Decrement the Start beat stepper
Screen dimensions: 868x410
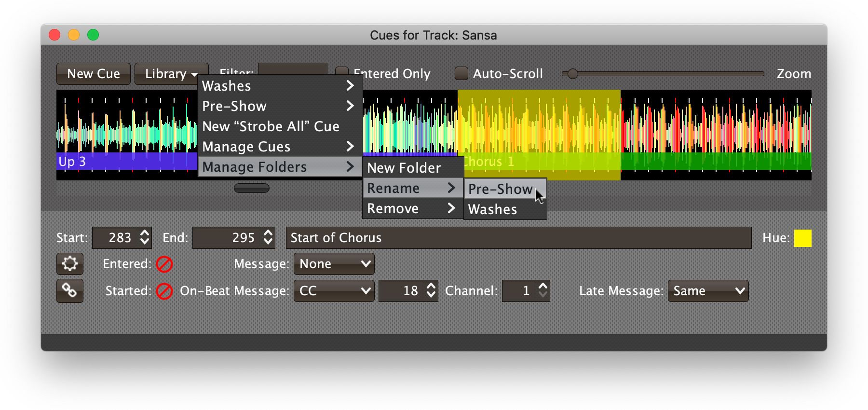click(144, 243)
